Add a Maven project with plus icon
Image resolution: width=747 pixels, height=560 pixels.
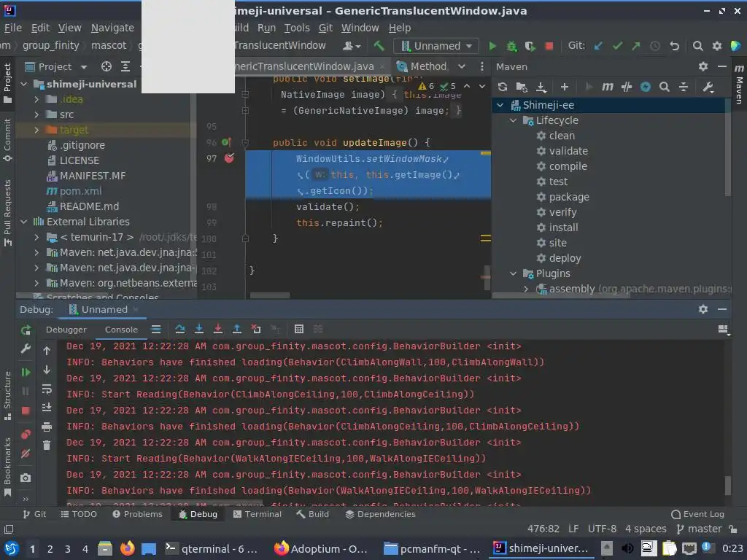tap(565, 87)
